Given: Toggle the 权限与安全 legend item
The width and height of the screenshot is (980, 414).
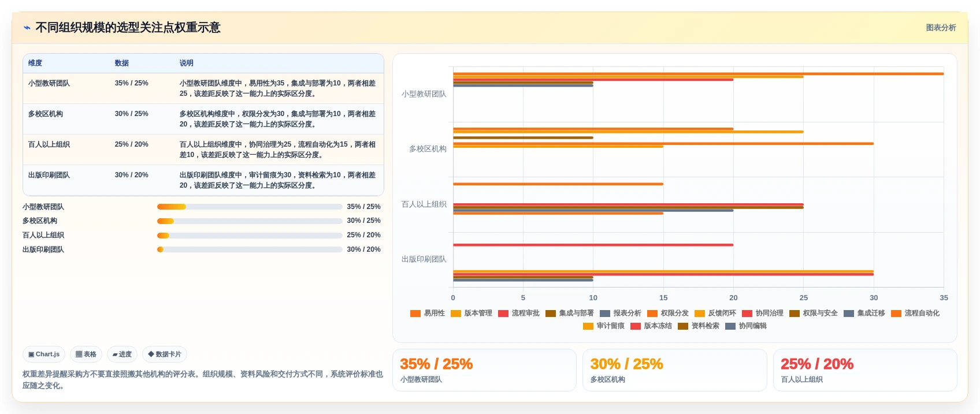Looking at the screenshot, I should click(814, 313).
